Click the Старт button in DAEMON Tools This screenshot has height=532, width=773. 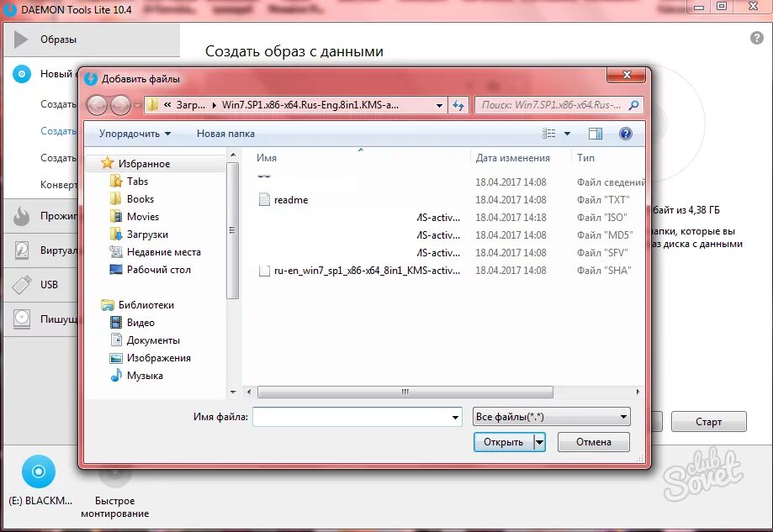pyautogui.click(x=709, y=422)
